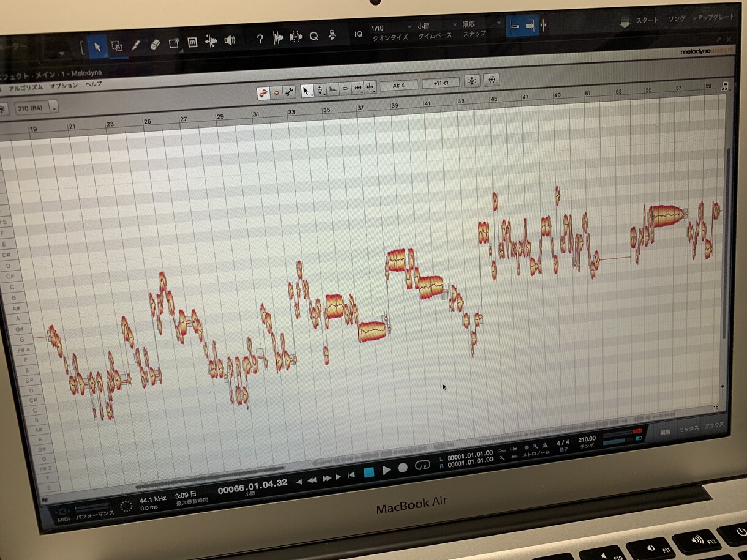Image resolution: width=747 pixels, height=560 pixels.
Task: Click the speaker listen tool icon
Action: [x=230, y=40]
